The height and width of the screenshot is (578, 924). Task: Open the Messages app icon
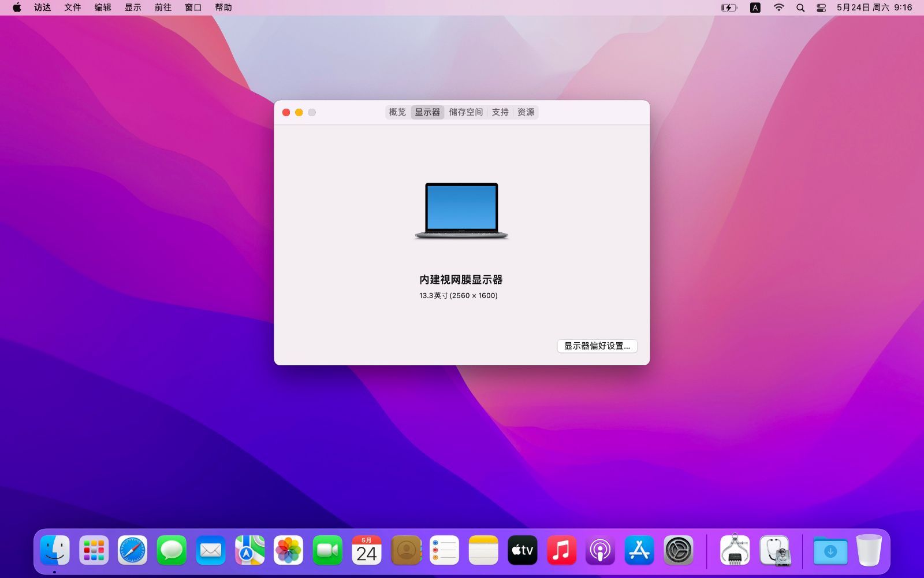[172, 550]
